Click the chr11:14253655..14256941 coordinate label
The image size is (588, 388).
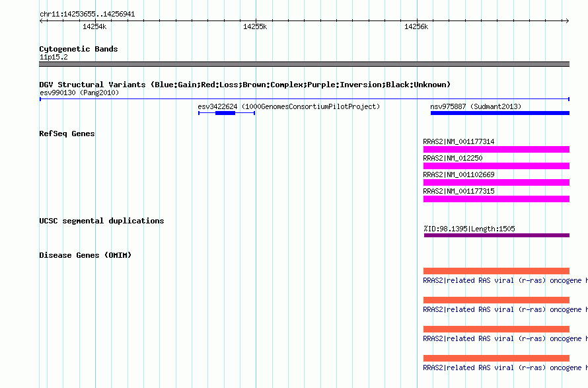tap(87, 15)
